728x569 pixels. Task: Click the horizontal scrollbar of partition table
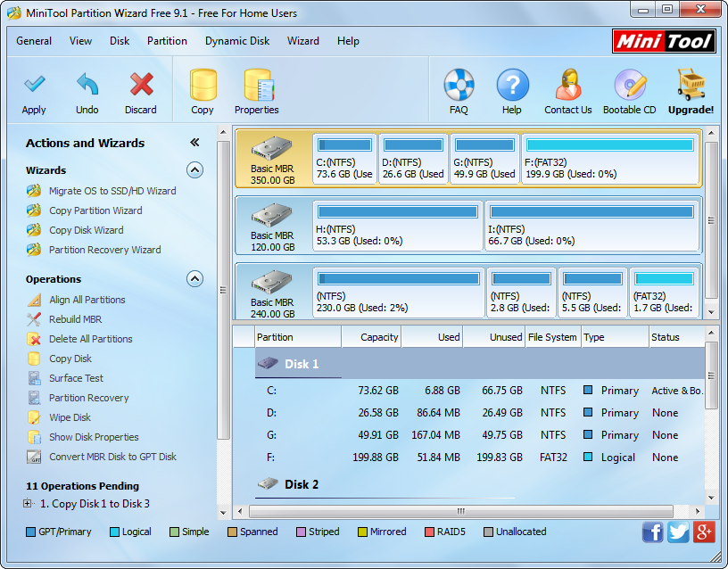(x=461, y=511)
